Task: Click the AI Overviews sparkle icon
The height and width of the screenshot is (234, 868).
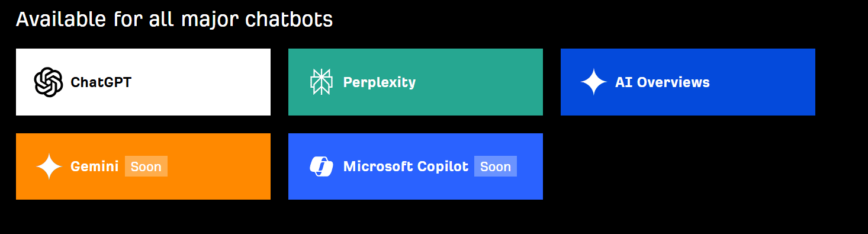Action: [593, 82]
